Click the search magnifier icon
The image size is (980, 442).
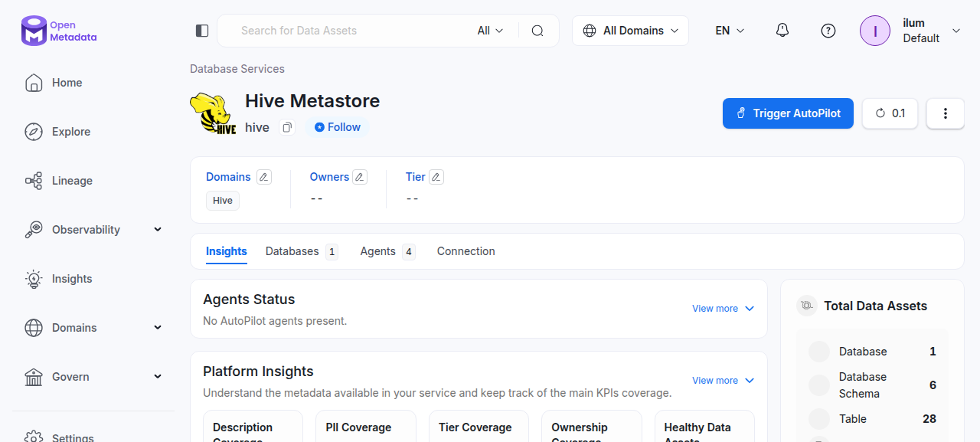[x=537, y=31]
